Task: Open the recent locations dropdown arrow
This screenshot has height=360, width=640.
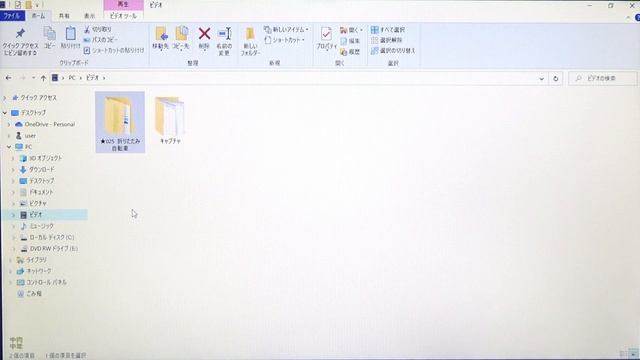Action: click(33, 78)
